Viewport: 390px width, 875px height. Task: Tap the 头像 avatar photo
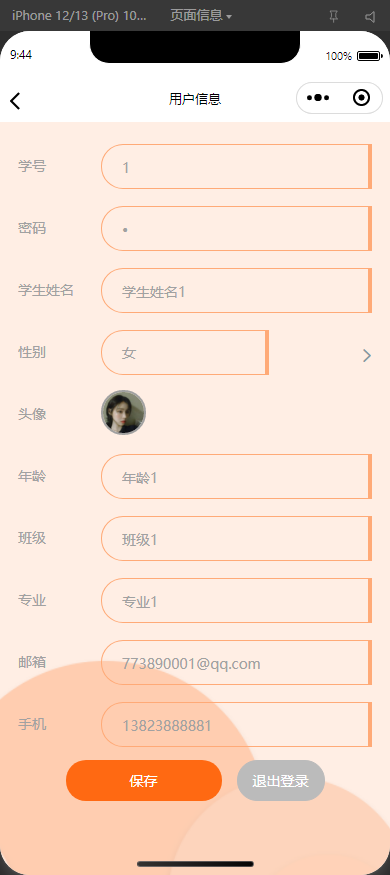123,412
